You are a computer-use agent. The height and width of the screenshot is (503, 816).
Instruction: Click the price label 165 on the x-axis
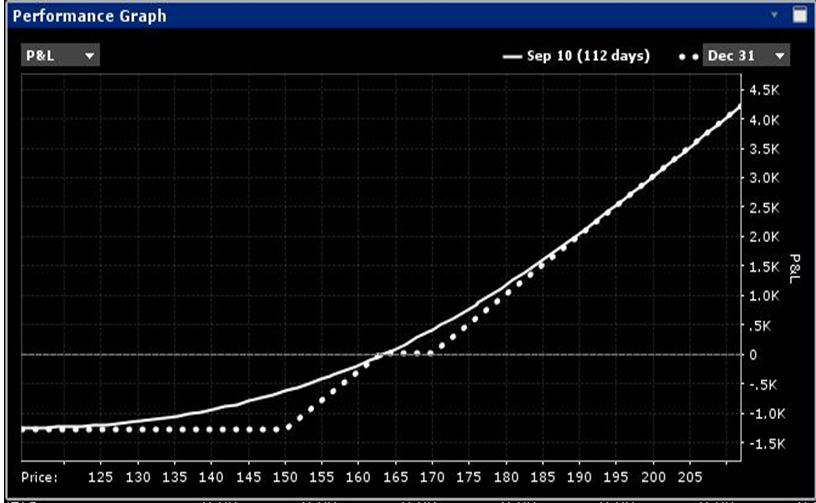(396, 477)
